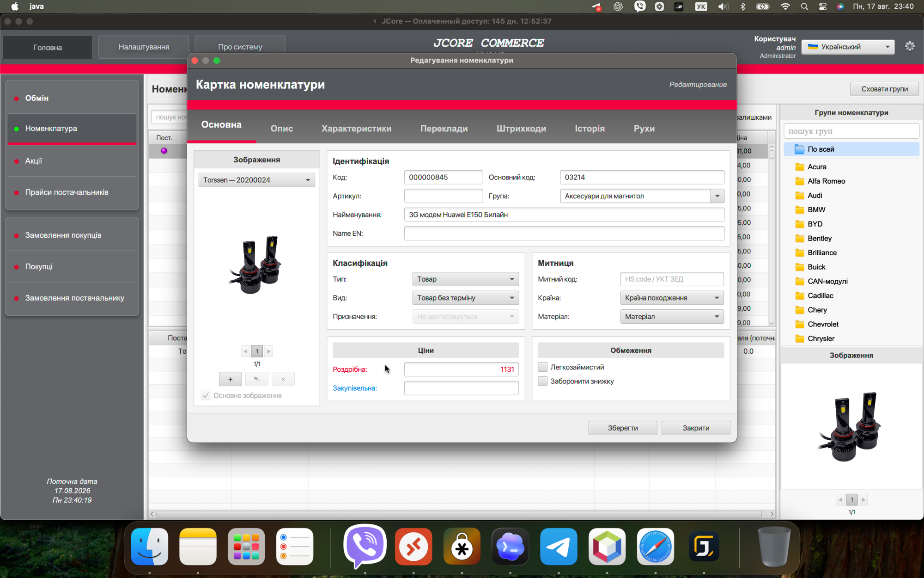
Task: Click previous arrow in the right panel image pager
Action: [840, 500]
